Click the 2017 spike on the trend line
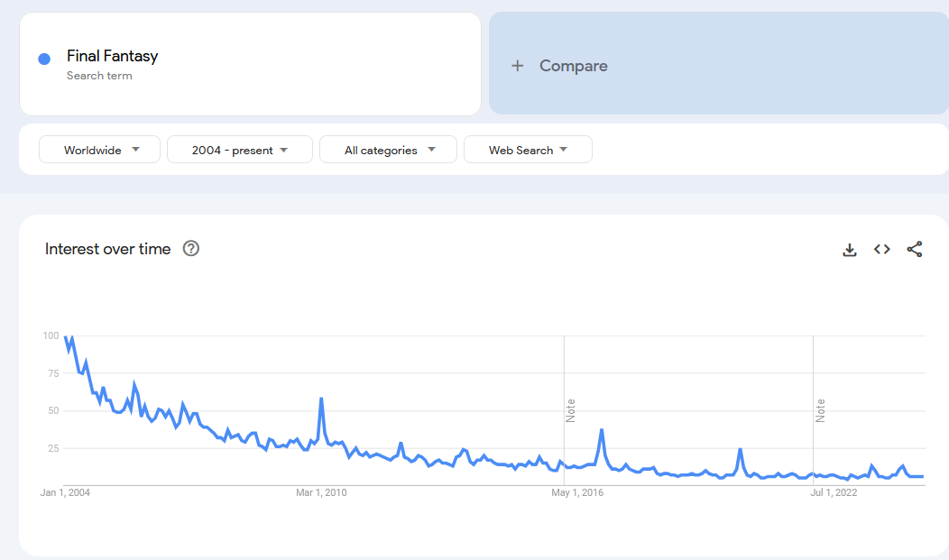This screenshot has width=949, height=560. coord(602,430)
